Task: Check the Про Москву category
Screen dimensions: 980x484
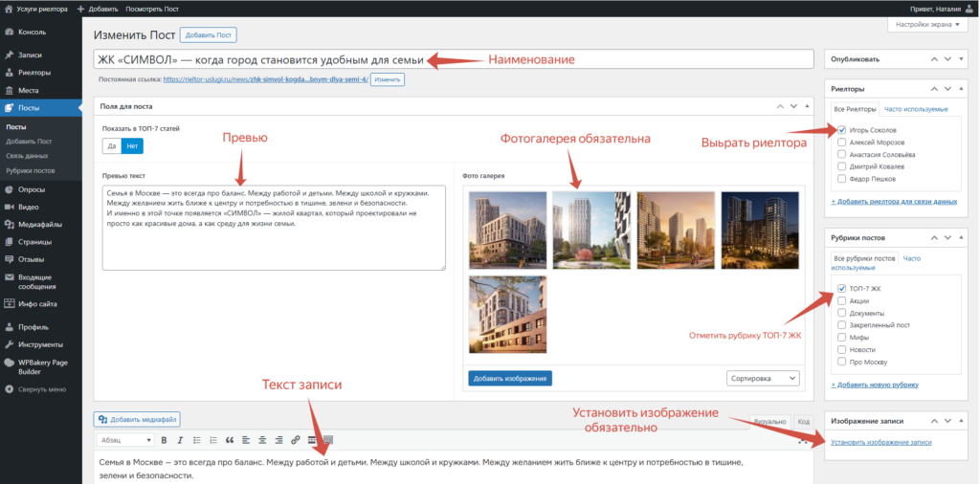Action: (842, 362)
